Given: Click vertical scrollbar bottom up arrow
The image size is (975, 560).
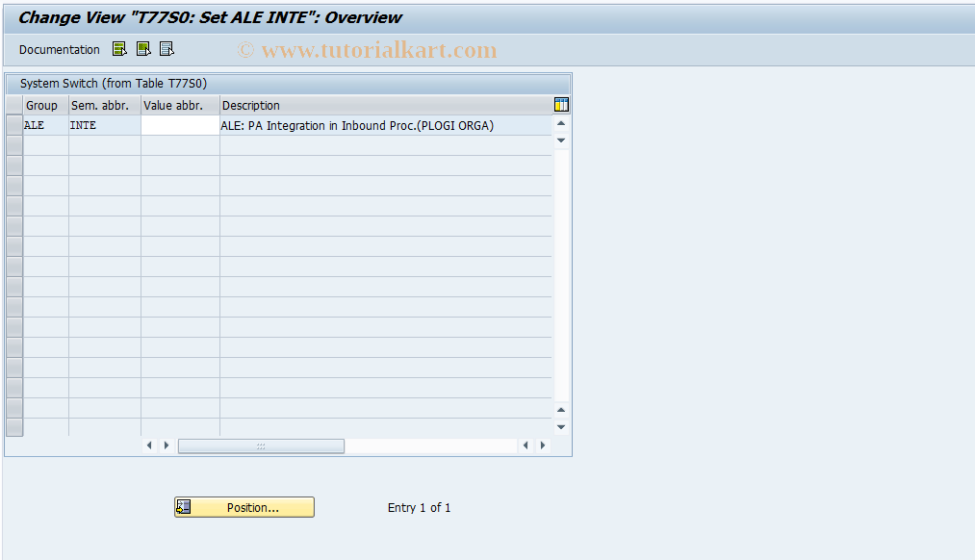Looking at the screenshot, I should coord(561,410).
